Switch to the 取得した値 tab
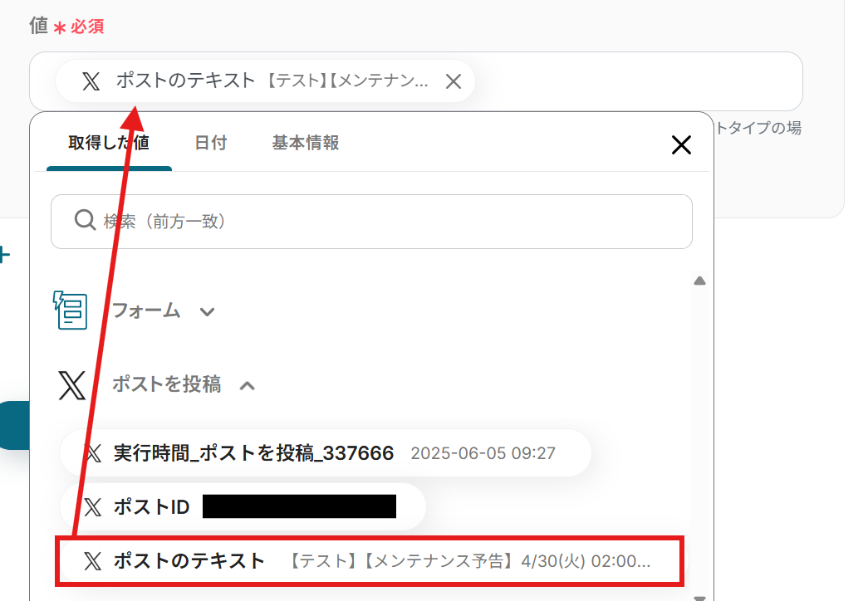 tap(109, 143)
